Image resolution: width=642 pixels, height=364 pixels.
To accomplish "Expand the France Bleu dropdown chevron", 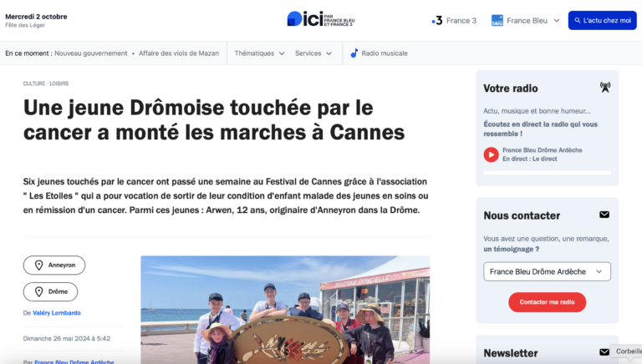I will click(x=557, y=20).
